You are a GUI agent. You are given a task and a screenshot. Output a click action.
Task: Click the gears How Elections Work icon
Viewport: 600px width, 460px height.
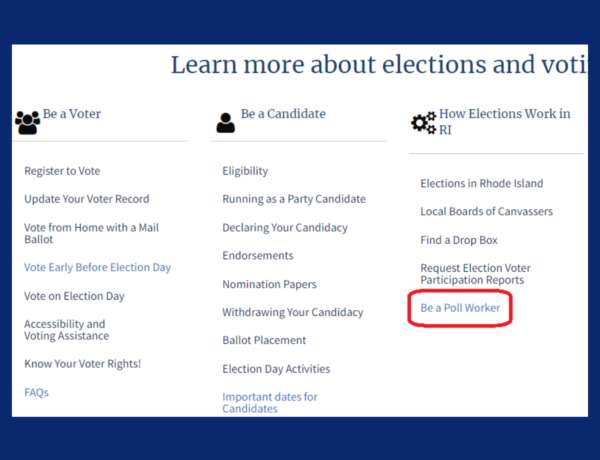tap(424, 123)
